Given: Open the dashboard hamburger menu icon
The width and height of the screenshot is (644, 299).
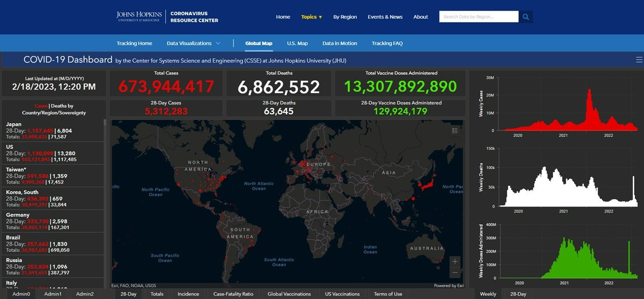Looking at the screenshot, I should 639,60.
